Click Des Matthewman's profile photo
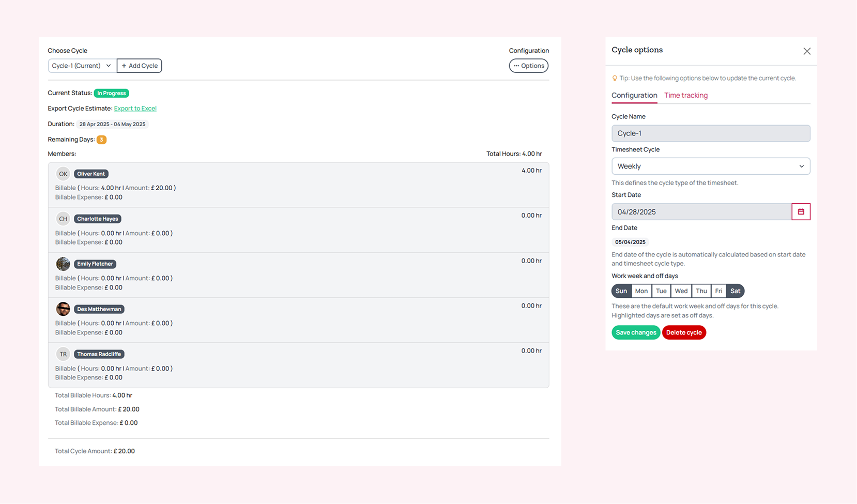 [63, 309]
